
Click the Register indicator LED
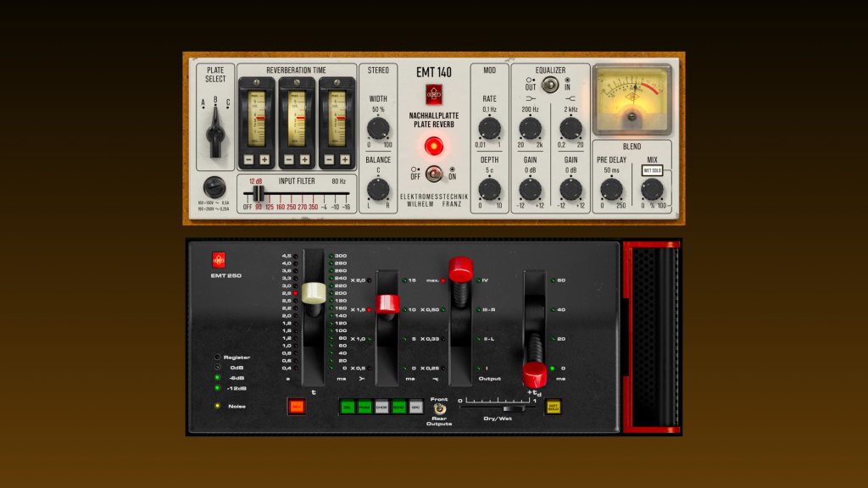(x=218, y=358)
